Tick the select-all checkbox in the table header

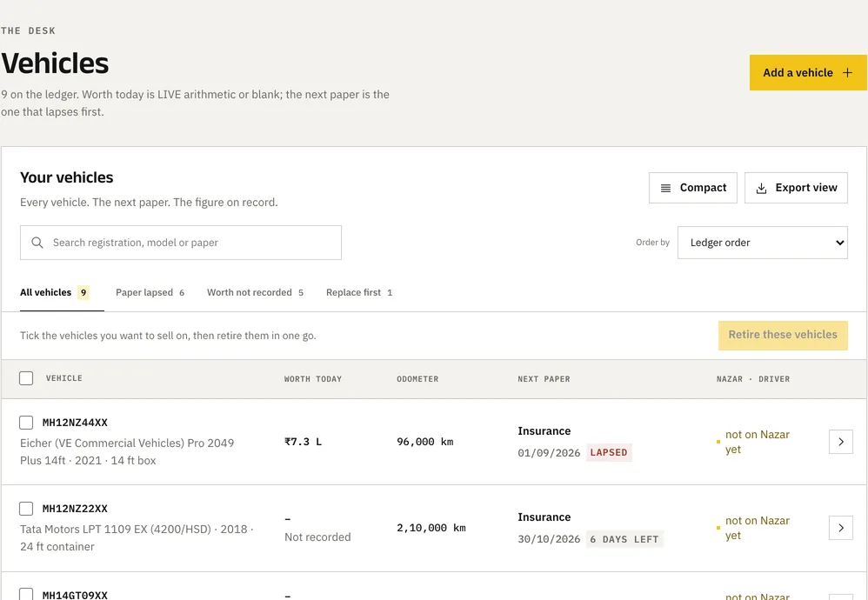[26, 378]
